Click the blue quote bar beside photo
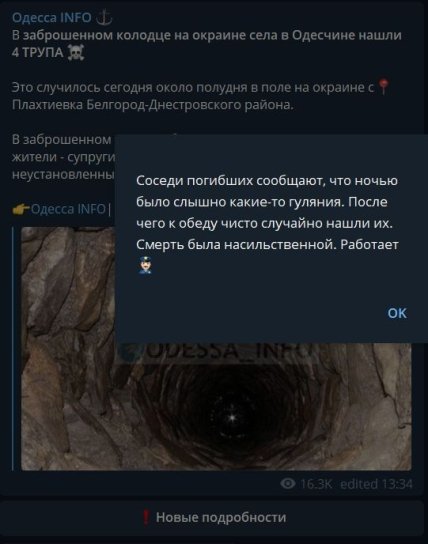428x544 pixels. 13,349
